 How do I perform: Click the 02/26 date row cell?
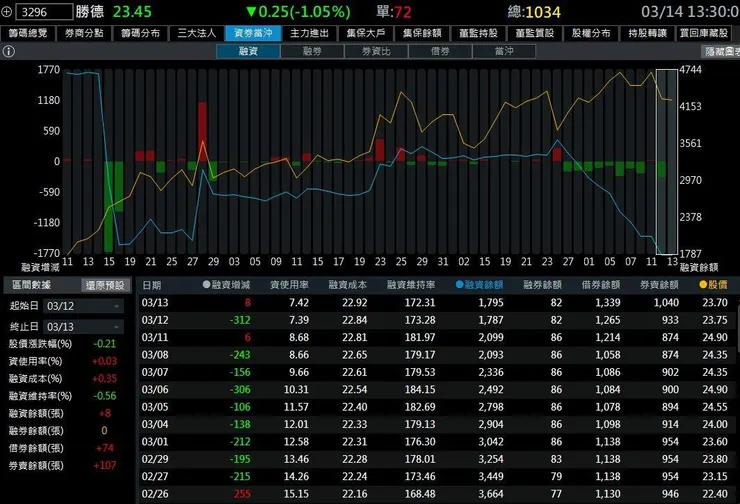click(x=155, y=494)
